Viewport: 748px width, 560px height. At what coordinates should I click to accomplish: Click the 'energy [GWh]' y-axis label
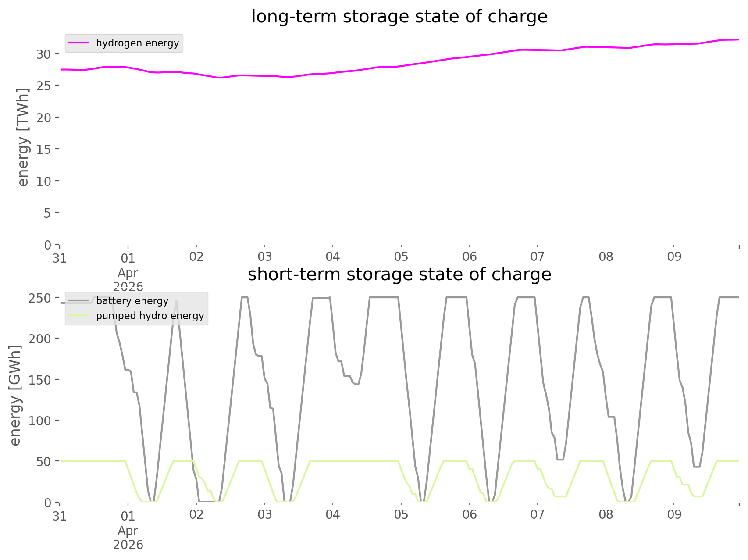(15, 395)
